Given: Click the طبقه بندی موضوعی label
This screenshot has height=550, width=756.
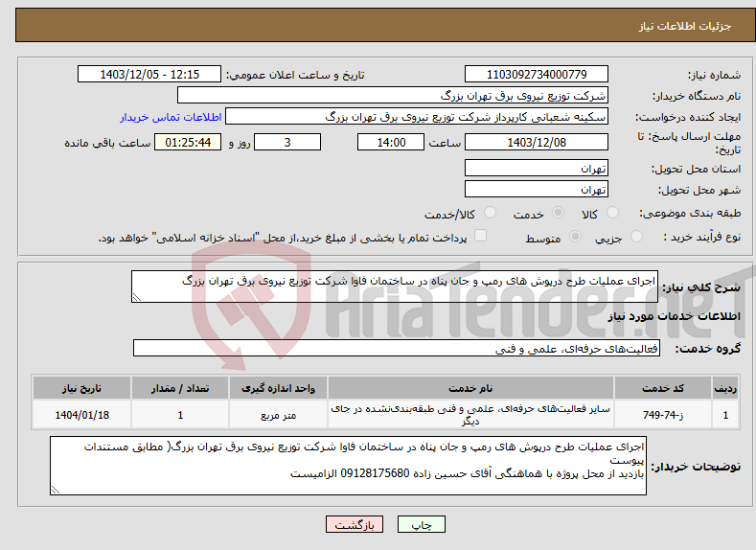Looking at the screenshot, I should 690,213.
